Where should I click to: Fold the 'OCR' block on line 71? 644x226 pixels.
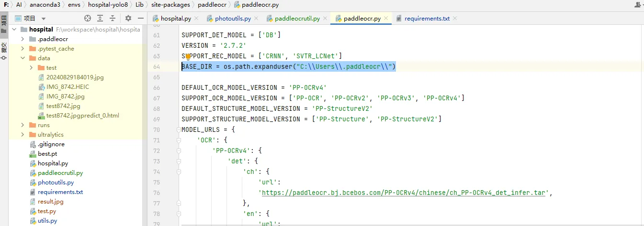pyautogui.click(x=178, y=140)
